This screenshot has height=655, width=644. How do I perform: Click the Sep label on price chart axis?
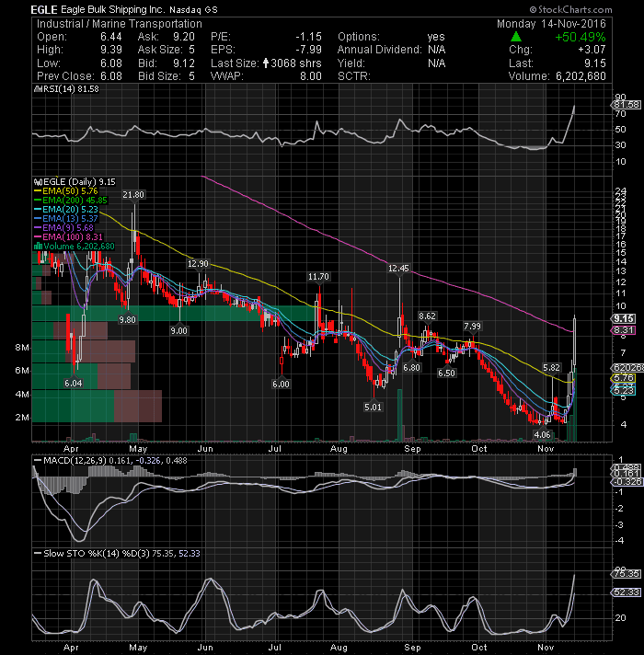[412, 449]
